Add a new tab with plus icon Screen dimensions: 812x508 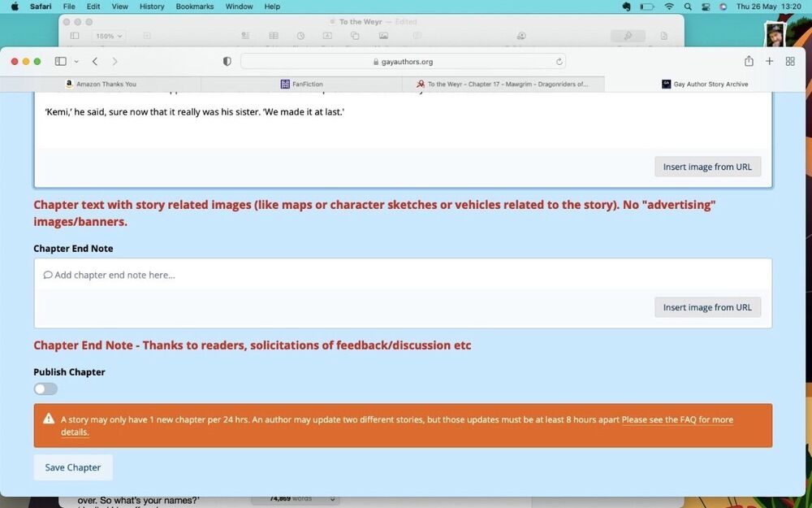tap(770, 61)
